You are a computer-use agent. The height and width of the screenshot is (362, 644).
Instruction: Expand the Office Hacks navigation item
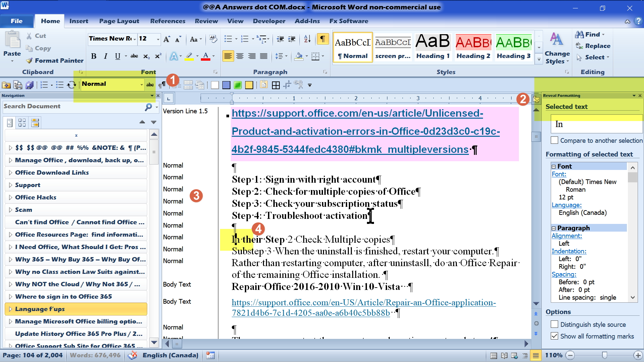10,197
